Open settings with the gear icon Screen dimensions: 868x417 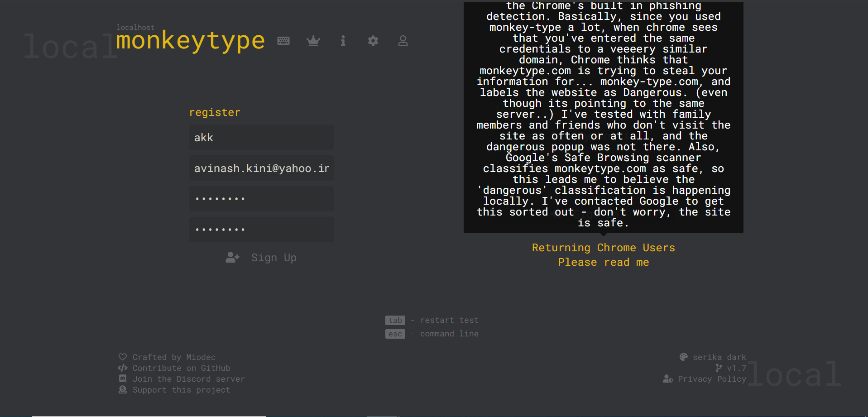coord(373,41)
